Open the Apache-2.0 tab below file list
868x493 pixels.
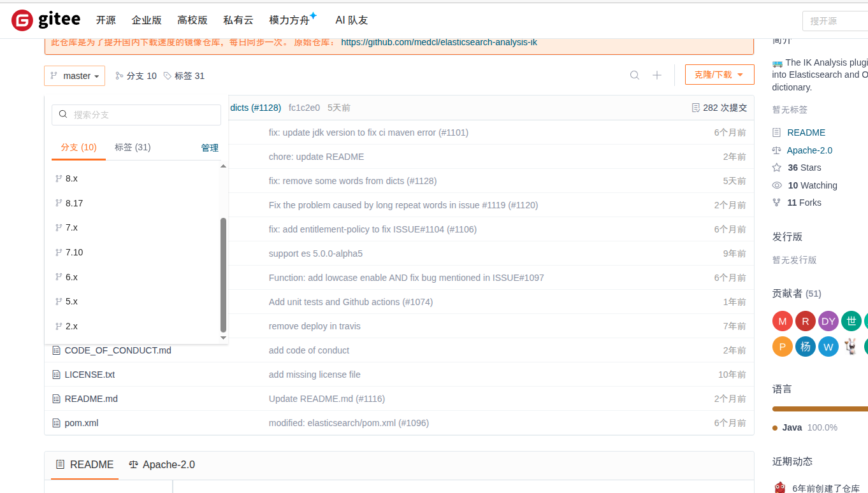click(x=162, y=465)
